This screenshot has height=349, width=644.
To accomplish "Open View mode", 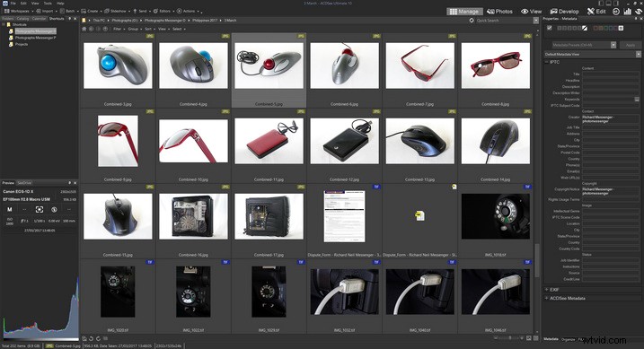I will point(531,12).
